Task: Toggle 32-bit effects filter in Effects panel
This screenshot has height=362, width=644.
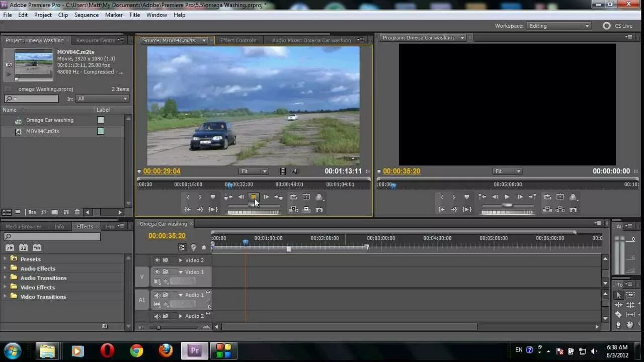Action: [23, 248]
